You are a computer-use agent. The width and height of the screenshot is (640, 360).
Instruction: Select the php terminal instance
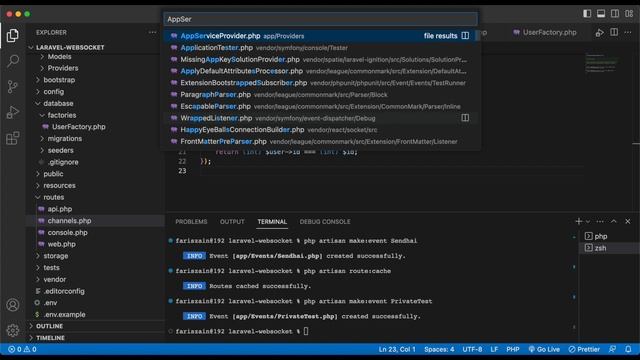(609, 236)
